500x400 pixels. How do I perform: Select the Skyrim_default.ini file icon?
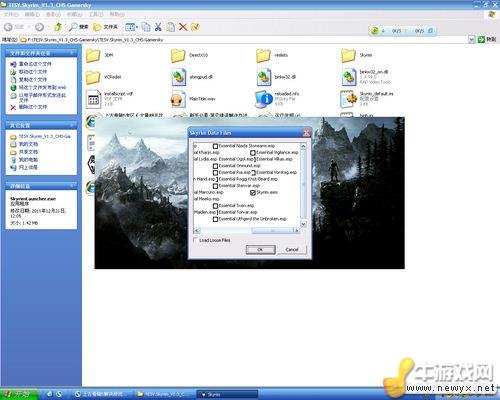point(349,99)
